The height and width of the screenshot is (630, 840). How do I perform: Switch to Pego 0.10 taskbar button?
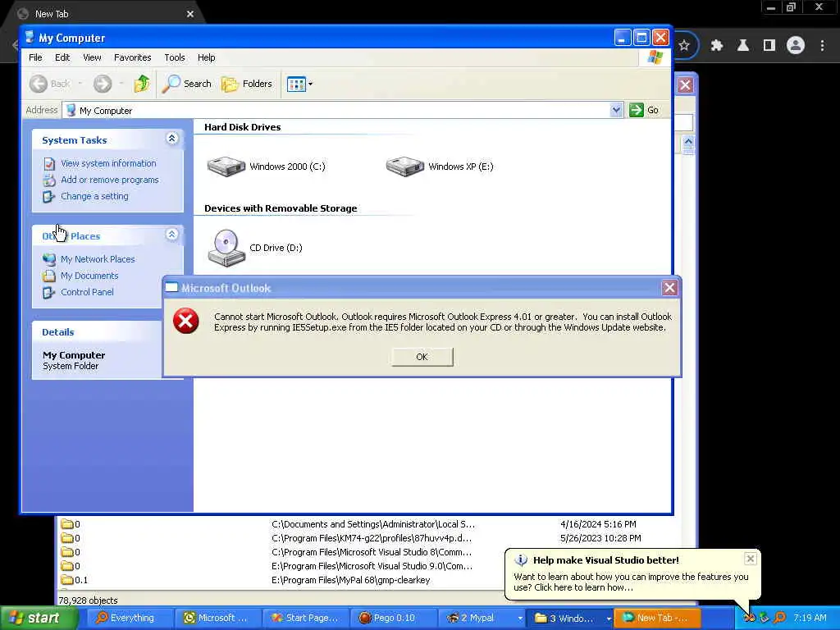point(393,619)
